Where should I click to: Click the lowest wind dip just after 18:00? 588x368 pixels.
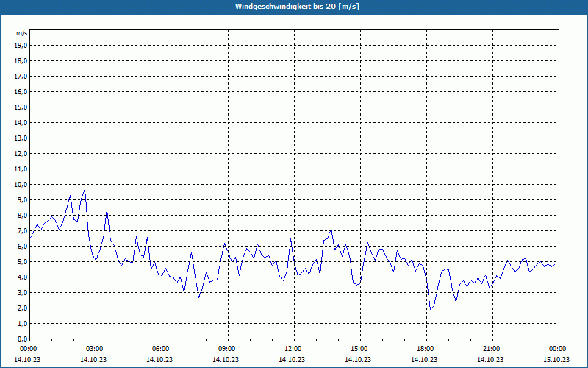(x=431, y=309)
